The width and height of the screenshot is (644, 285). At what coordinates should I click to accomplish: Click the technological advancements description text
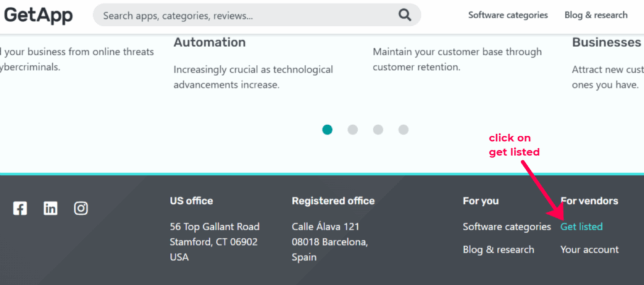[x=253, y=77]
